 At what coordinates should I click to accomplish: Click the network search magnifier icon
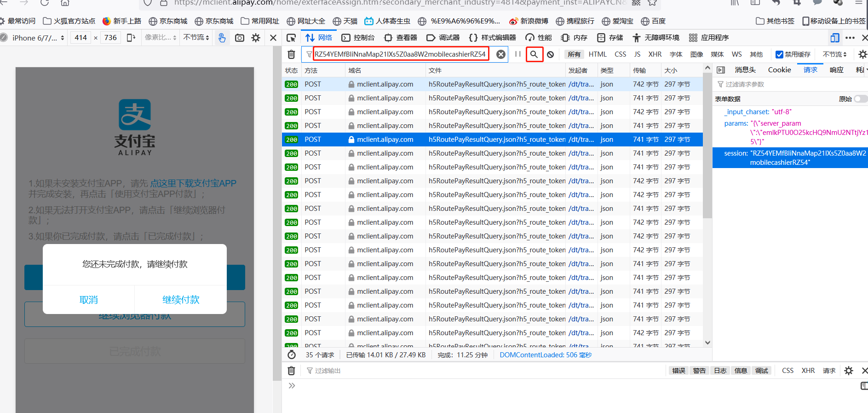[x=534, y=54]
